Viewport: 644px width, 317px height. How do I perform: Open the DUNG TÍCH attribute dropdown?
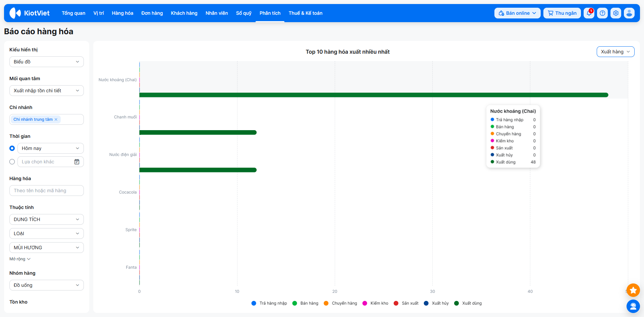47,219
